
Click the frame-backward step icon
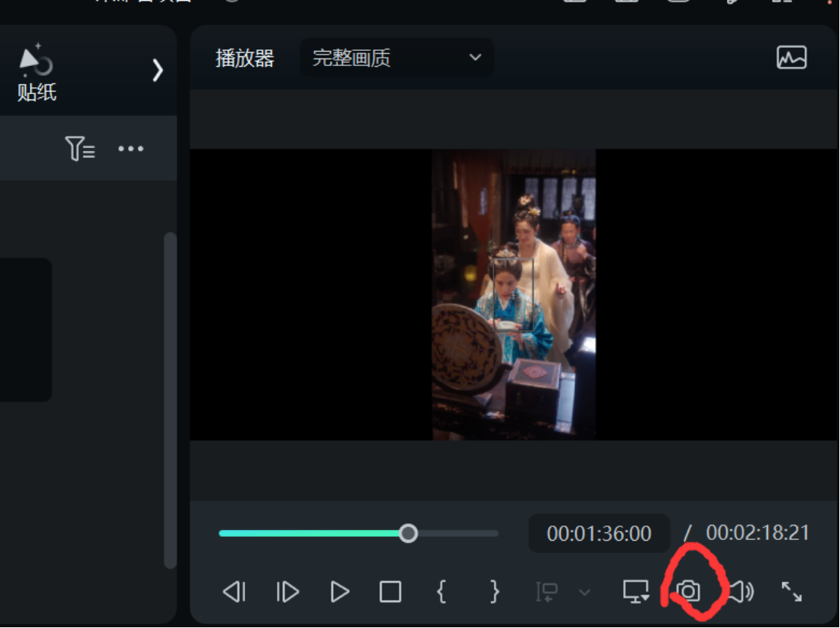(x=235, y=592)
